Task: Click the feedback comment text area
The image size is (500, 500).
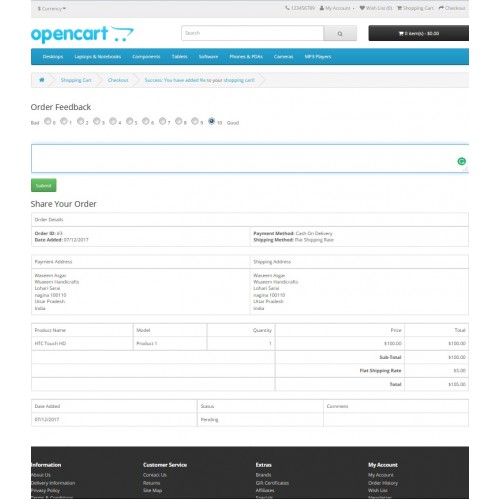Action: point(250,159)
